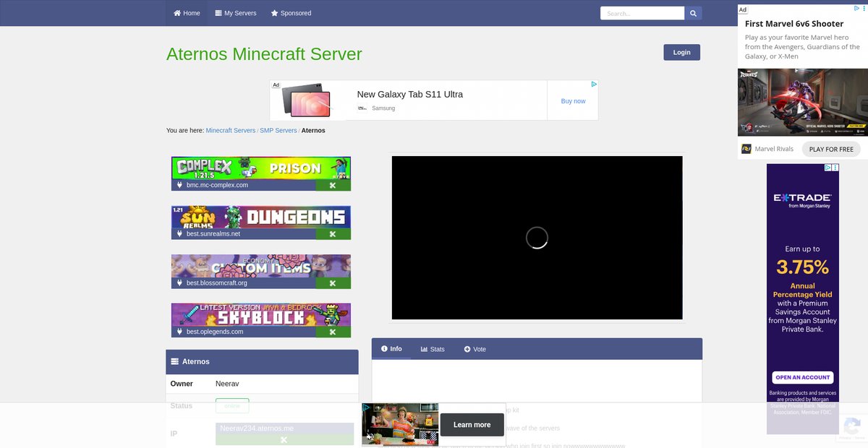
Task: Click the search magnifier button
Action: pos(693,13)
